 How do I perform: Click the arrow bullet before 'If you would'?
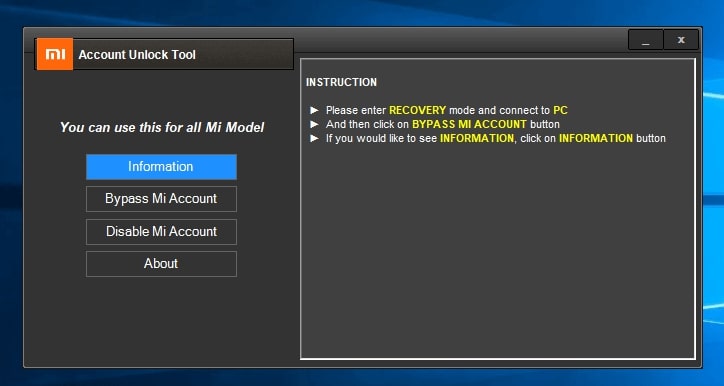(x=314, y=138)
